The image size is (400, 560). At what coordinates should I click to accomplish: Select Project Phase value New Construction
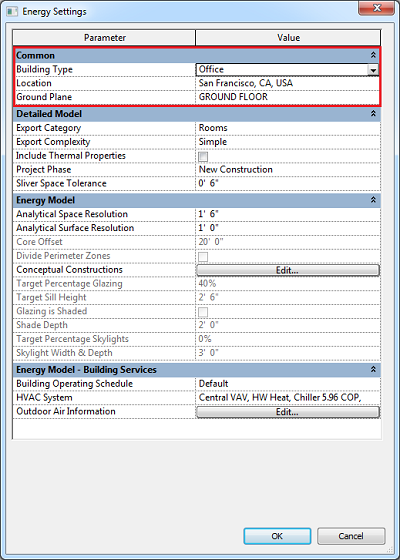point(288,170)
